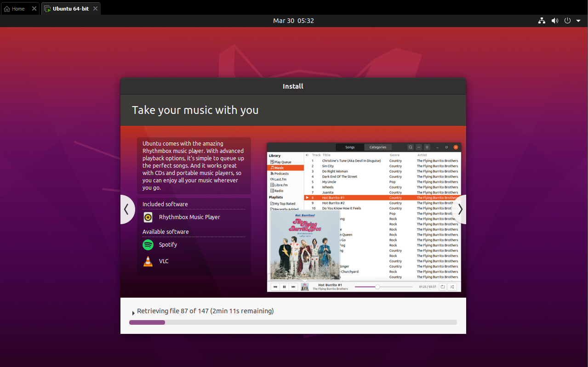Pause playback in the Rhythmbox screenshot

[x=284, y=287]
